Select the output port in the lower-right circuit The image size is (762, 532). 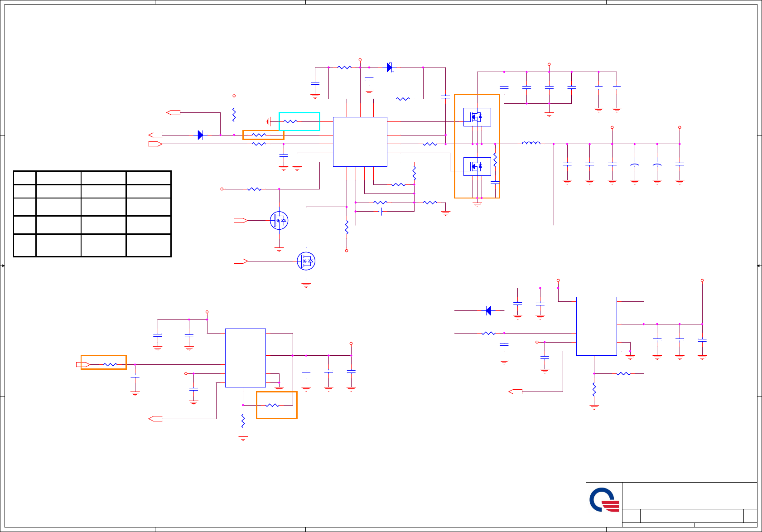516,392
